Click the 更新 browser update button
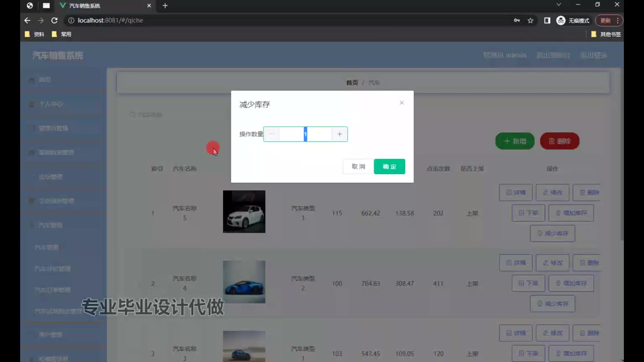This screenshot has height=362, width=644. tap(605, 20)
